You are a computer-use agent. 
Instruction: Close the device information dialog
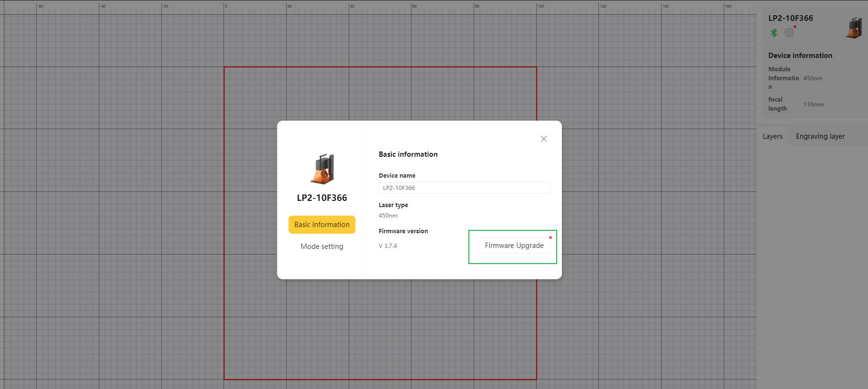(x=544, y=139)
